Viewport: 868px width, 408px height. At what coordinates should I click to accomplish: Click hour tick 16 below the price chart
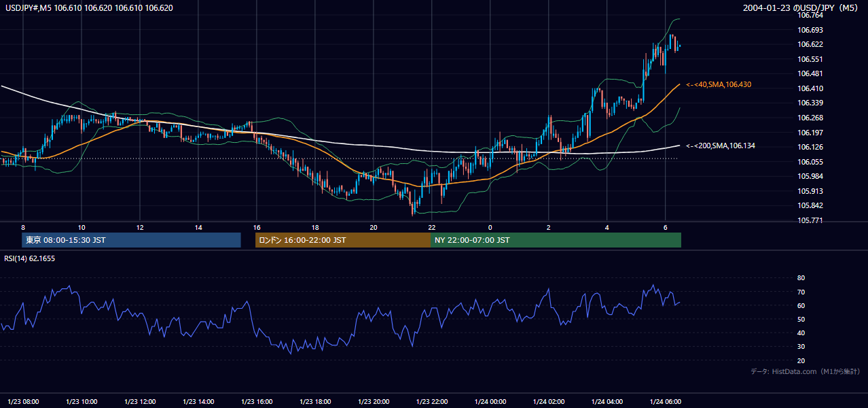pos(257,227)
